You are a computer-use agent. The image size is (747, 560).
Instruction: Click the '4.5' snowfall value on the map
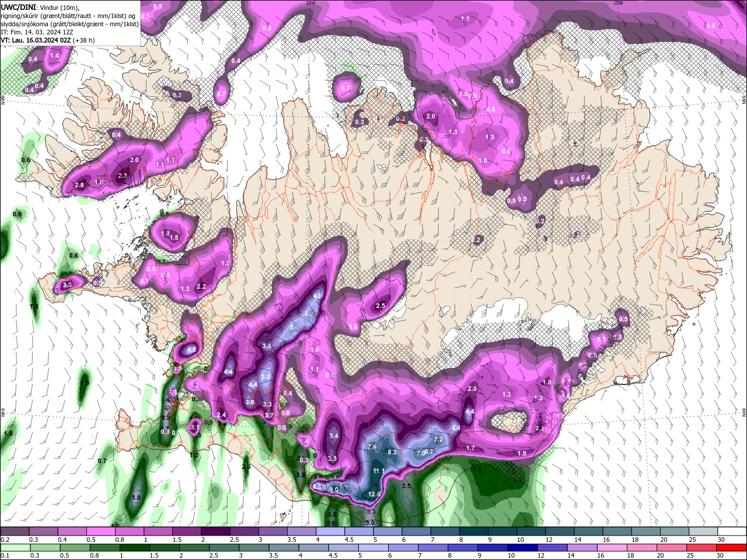[x=191, y=350]
